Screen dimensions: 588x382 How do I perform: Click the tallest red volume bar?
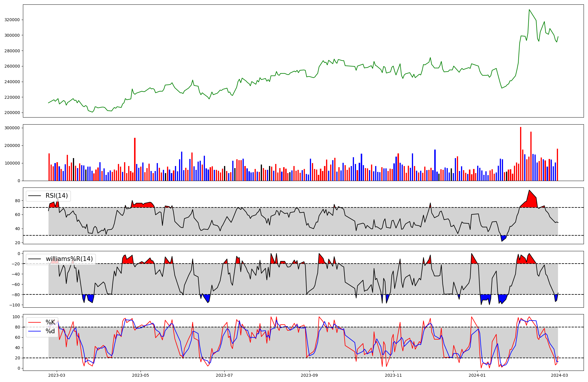point(521,153)
